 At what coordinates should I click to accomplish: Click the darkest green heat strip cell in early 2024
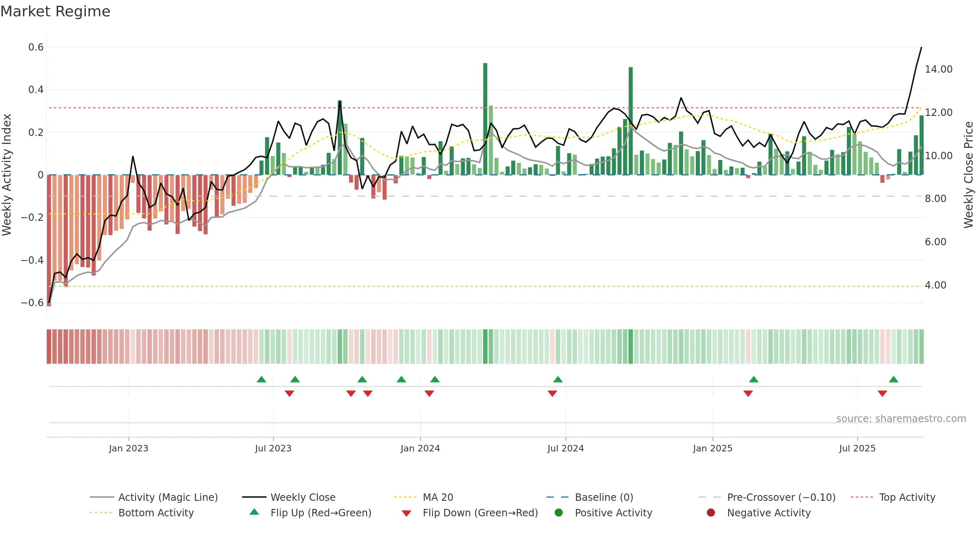(x=485, y=347)
